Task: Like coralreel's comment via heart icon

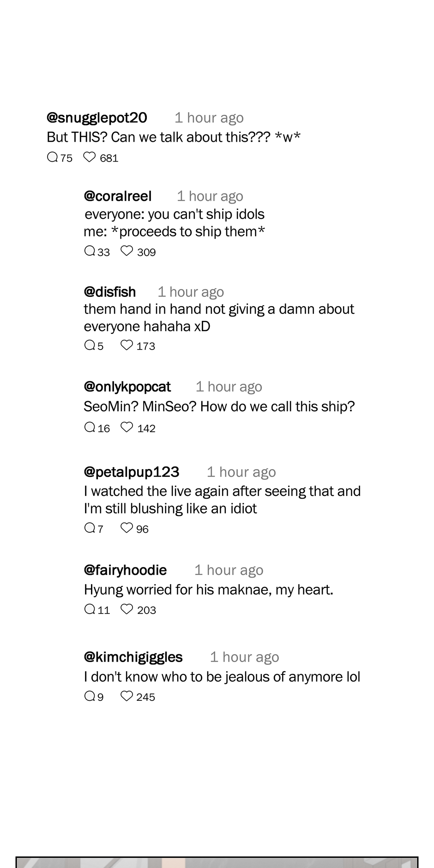Action: coord(127,251)
